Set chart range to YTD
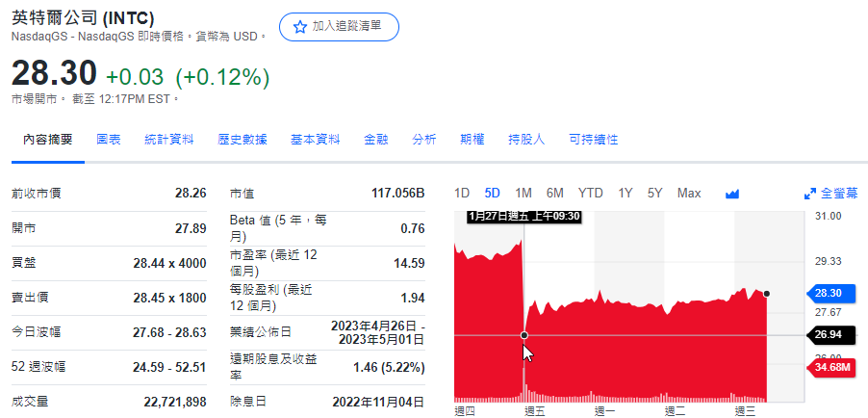 coord(591,194)
